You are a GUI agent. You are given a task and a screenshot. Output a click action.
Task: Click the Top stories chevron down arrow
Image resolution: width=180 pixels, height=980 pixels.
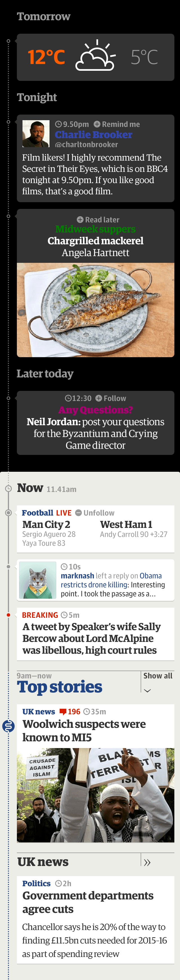(x=147, y=690)
